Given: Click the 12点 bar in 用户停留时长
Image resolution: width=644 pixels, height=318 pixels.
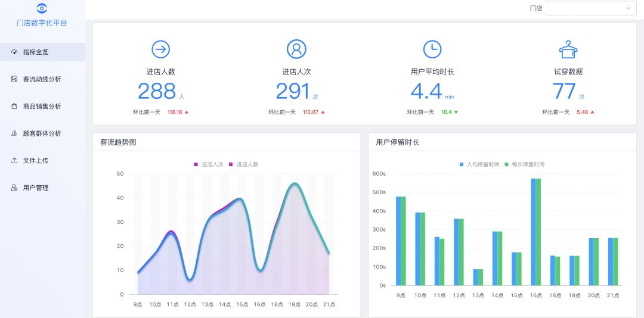Looking at the screenshot, I should point(459,252).
